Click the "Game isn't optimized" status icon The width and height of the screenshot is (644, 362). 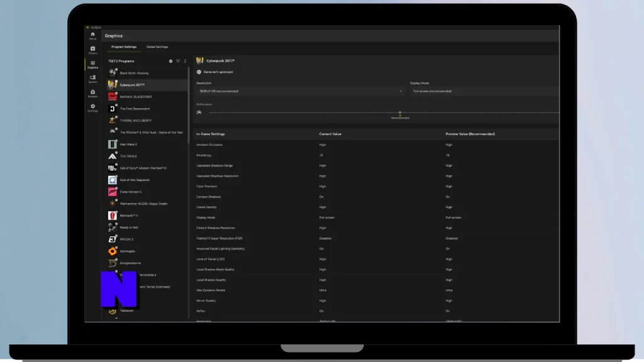(x=199, y=72)
